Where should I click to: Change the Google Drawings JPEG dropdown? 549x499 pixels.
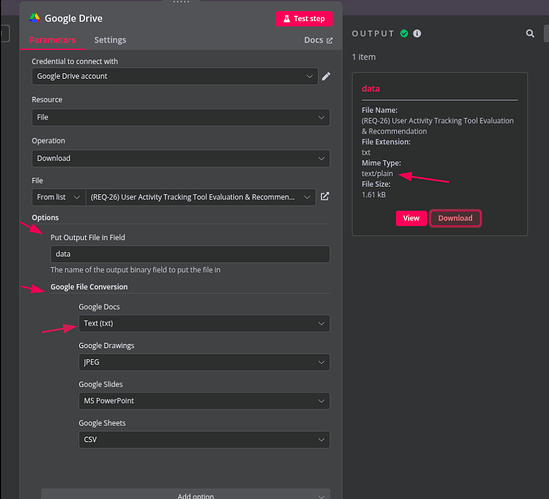pos(204,362)
